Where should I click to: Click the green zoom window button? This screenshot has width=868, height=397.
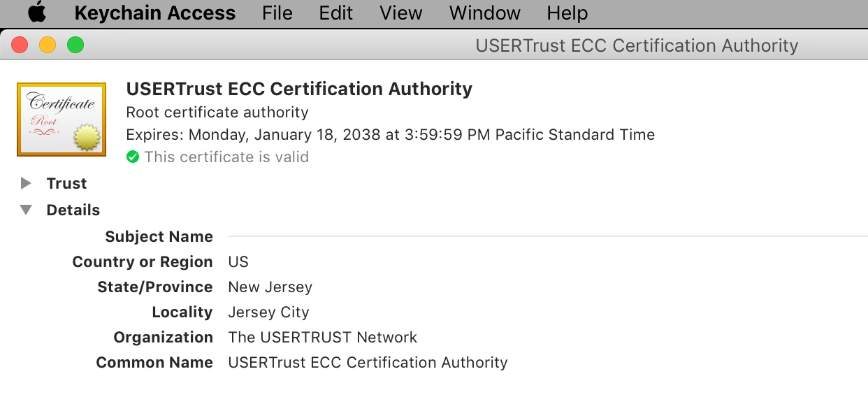pyautogui.click(x=75, y=45)
